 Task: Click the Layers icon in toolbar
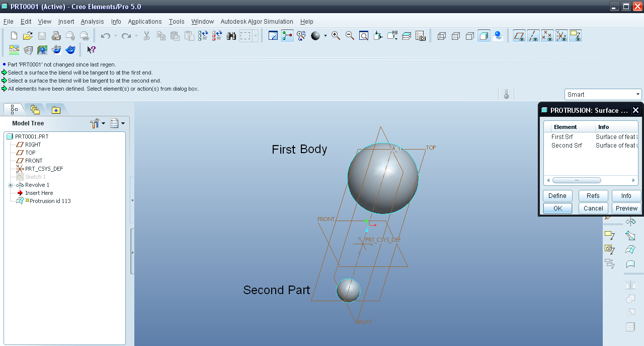pyautogui.click(x=407, y=36)
